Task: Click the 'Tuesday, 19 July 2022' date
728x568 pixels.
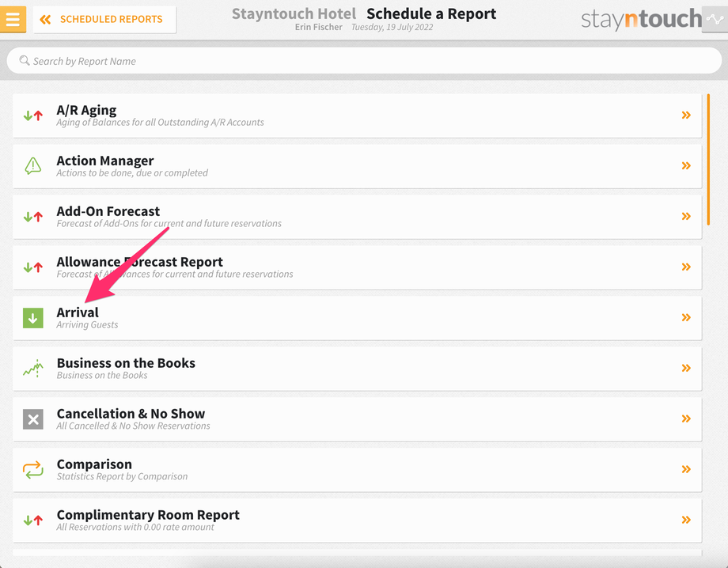Action: tap(392, 28)
